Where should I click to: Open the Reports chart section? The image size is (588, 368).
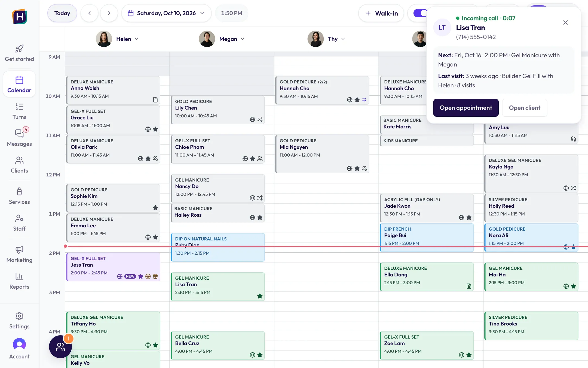click(19, 281)
